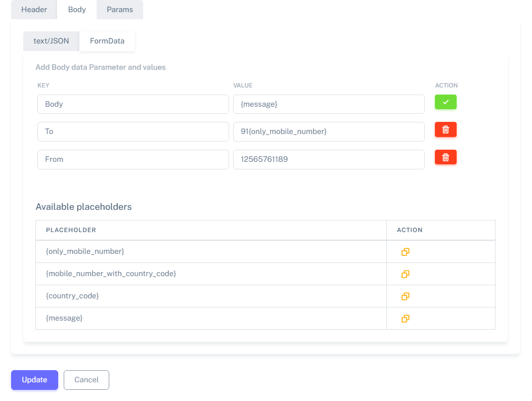Open the Params tab
The width and height of the screenshot is (532, 401).
120,10
